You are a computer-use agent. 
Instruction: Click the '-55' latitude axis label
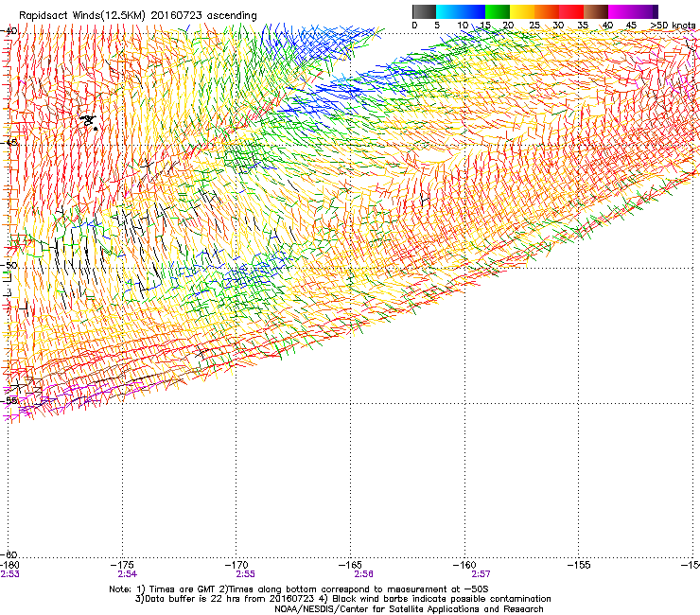click(x=9, y=400)
